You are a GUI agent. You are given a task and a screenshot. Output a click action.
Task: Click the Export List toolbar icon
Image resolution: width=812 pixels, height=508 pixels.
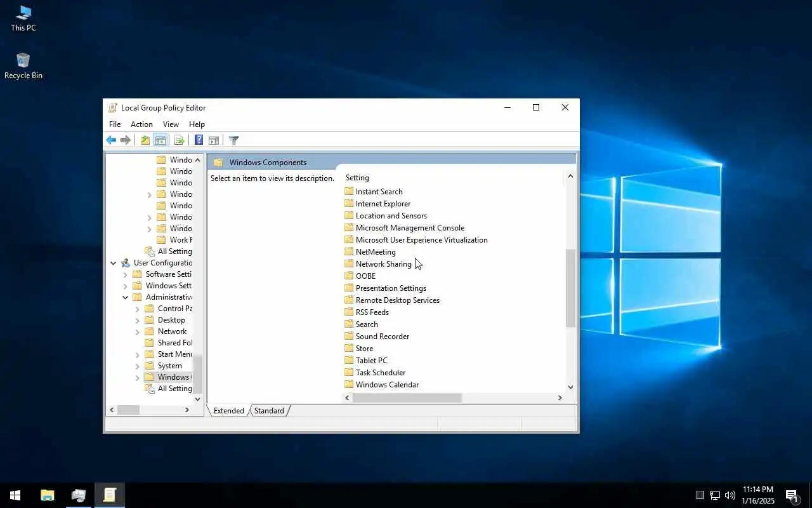[179, 140]
